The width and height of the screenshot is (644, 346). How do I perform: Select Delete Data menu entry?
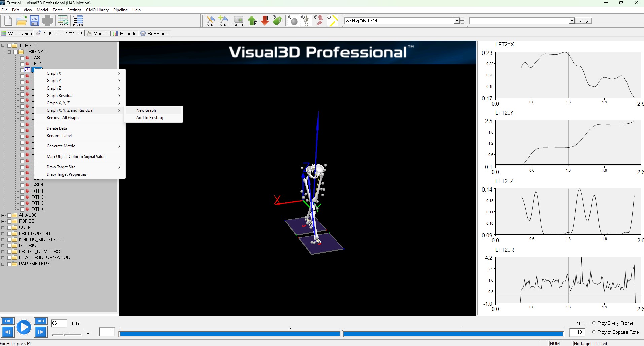(x=80, y=128)
